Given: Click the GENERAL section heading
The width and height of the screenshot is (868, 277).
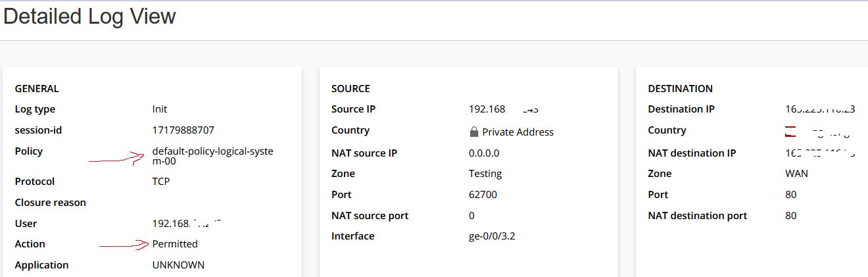Looking at the screenshot, I should pyautogui.click(x=37, y=89).
